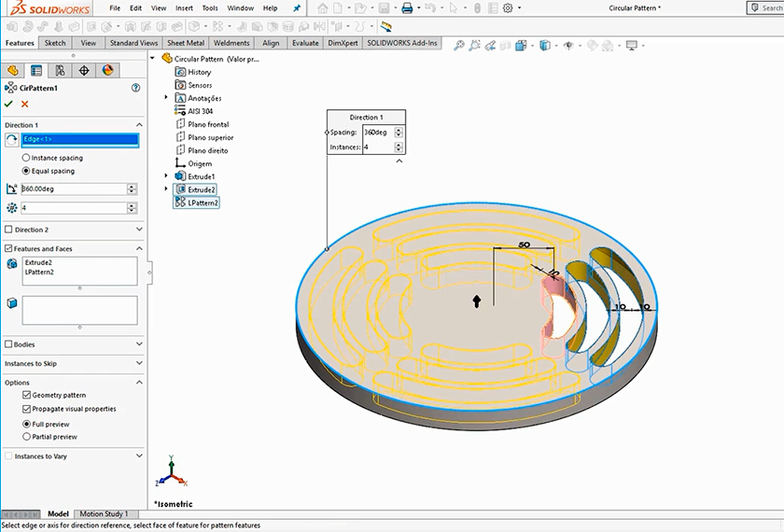Click the CirPattern1 help question mark icon
This screenshot has width=784, height=532.
point(136,88)
